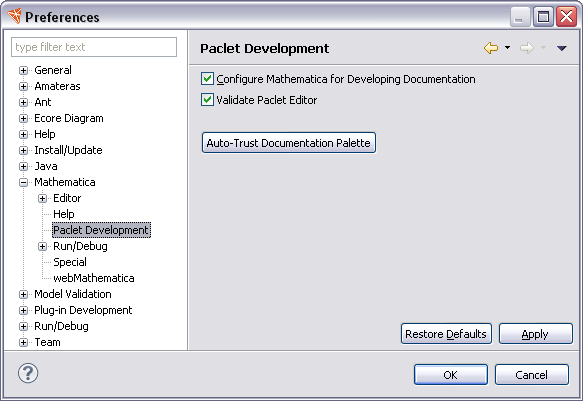Viewport: 583px width, 401px height.
Task: Click Auto-Trust Documentation Palette button
Action: 289,143
